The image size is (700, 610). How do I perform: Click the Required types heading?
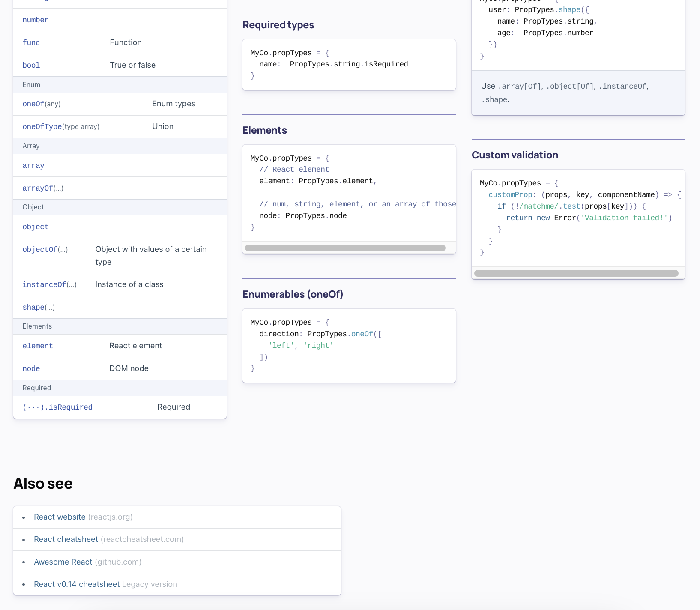pos(278,25)
